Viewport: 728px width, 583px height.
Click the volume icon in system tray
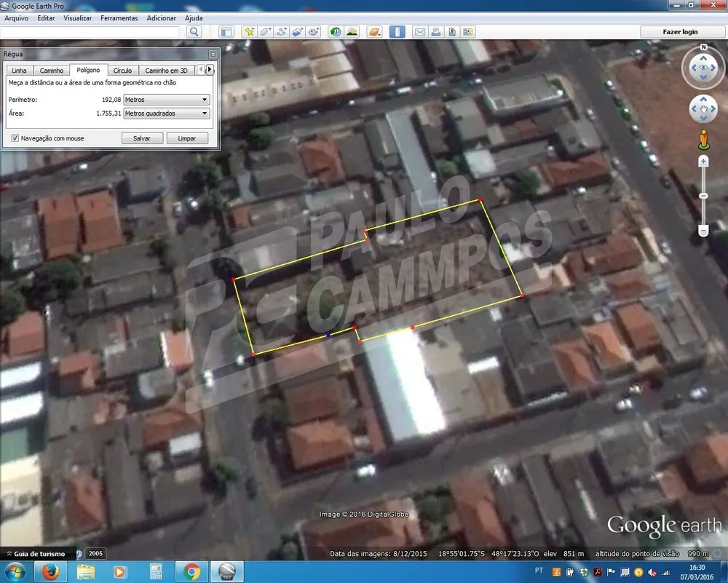(x=653, y=572)
